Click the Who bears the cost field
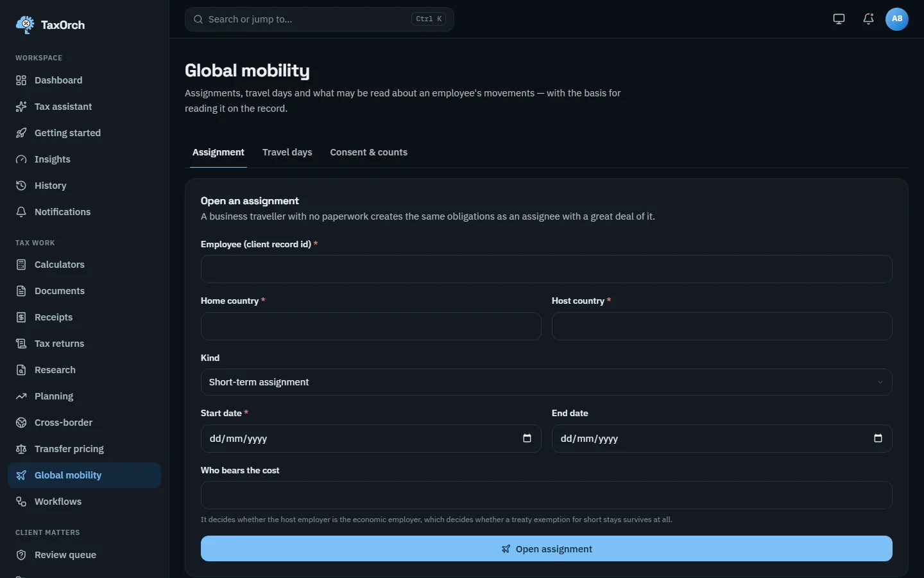 (x=546, y=495)
